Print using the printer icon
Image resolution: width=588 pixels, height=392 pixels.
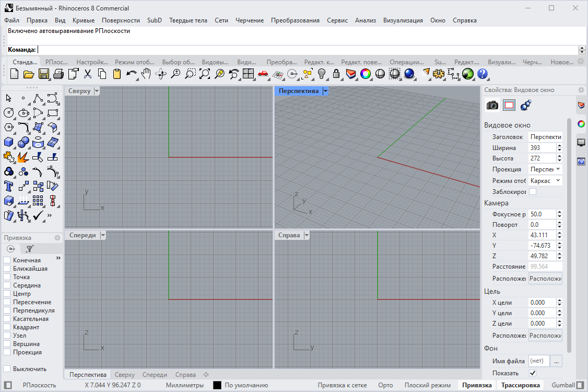(58, 74)
